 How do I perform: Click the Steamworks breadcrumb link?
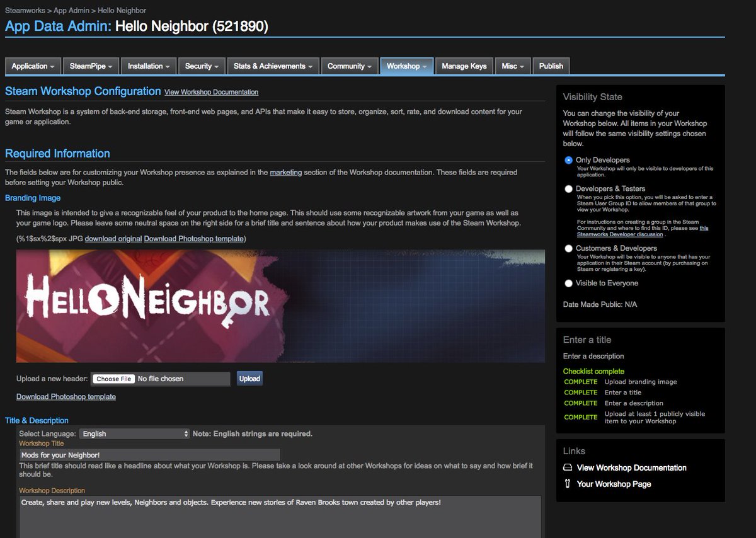coord(24,11)
